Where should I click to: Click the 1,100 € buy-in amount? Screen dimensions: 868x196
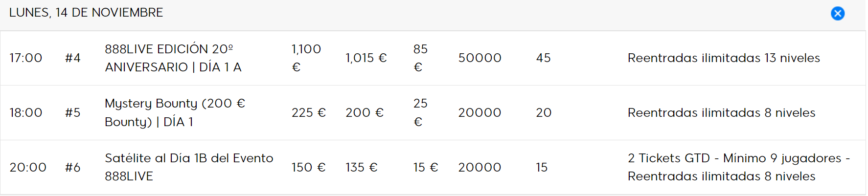(x=306, y=58)
